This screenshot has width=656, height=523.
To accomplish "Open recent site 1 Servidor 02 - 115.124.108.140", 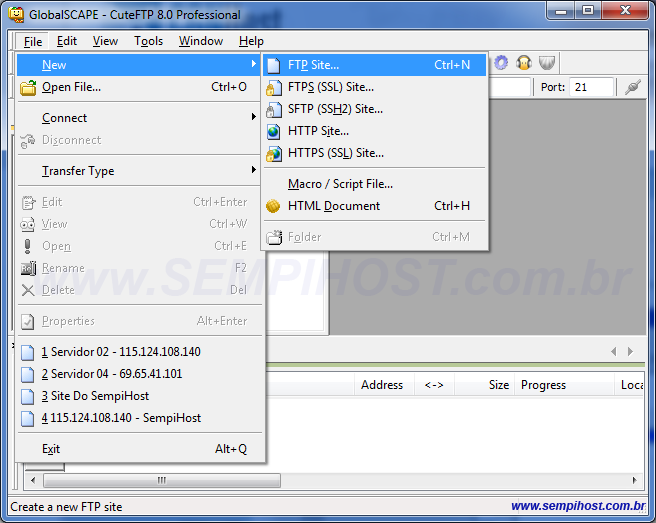I will point(141,352).
